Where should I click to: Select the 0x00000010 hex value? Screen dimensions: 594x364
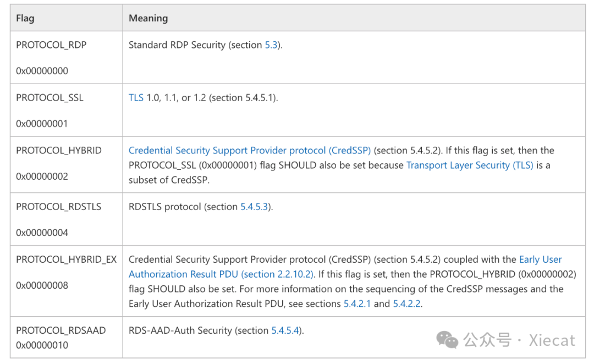[42, 345]
